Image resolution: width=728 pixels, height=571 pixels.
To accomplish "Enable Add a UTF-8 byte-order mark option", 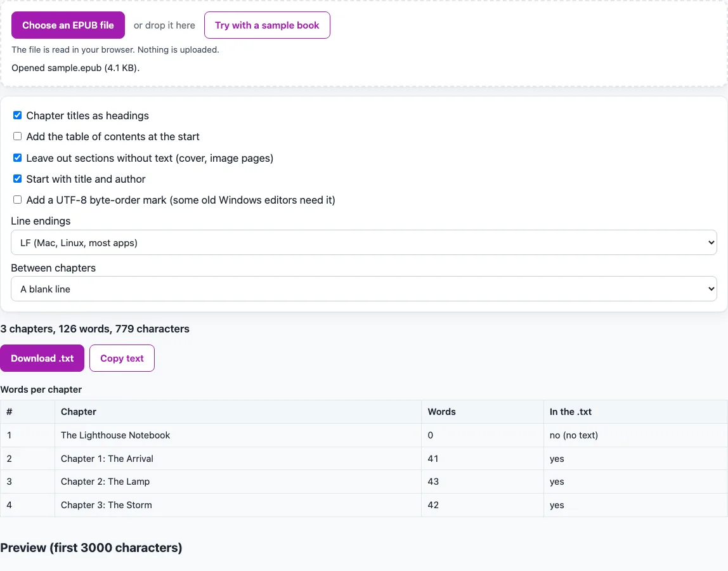I will pyautogui.click(x=17, y=200).
